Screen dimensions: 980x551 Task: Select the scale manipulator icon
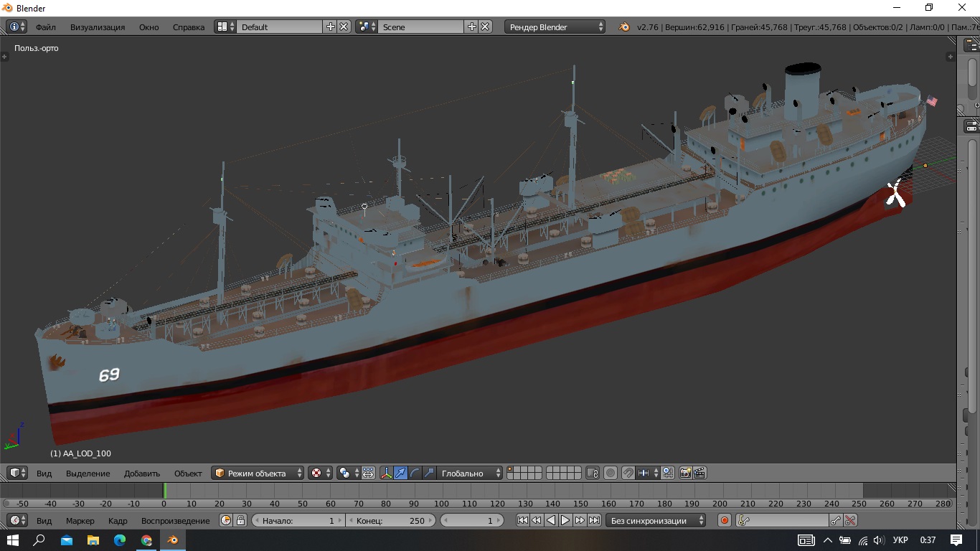pyautogui.click(x=429, y=473)
